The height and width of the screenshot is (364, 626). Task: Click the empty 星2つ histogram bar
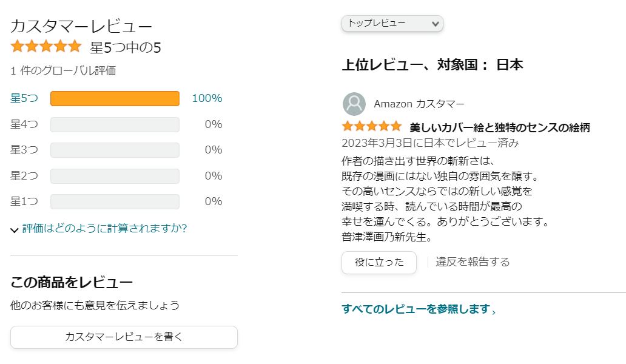[x=115, y=176]
